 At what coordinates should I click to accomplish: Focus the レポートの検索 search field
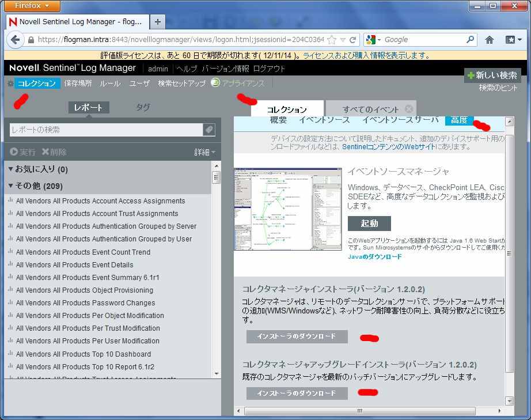coord(107,130)
